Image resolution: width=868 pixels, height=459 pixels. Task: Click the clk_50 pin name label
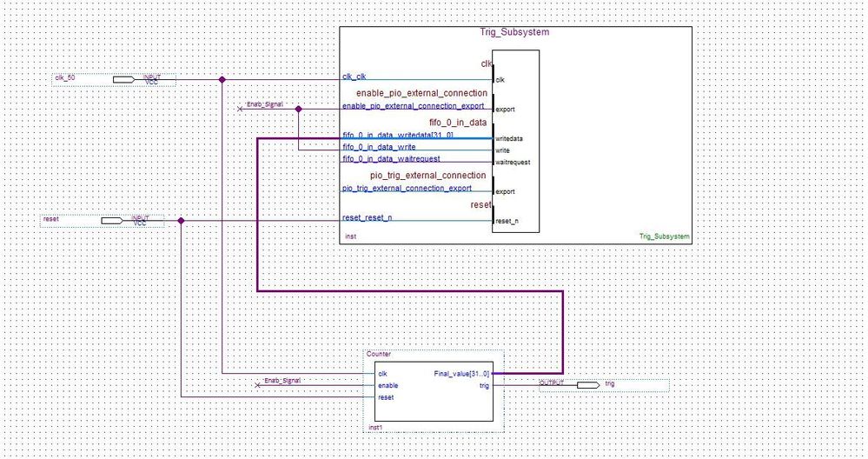[65, 78]
